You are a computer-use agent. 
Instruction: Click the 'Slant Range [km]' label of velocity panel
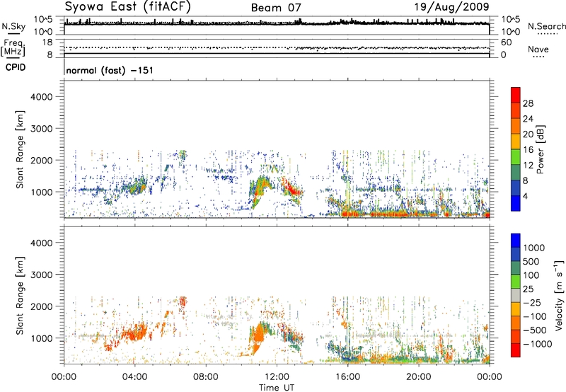pyautogui.click(x=20, y=295)
